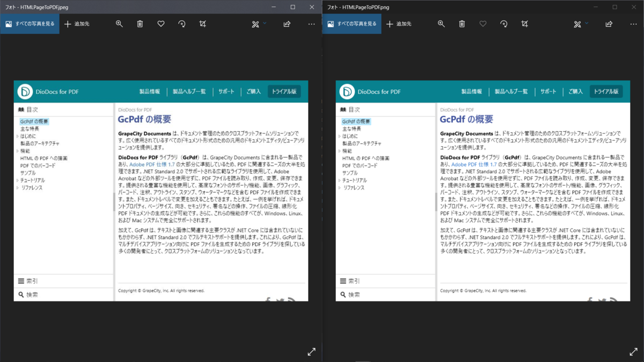This screenshot has height=362, width=644.
Task: Click GcPdf の概要 heading in png image
Action: coord(466,119)
